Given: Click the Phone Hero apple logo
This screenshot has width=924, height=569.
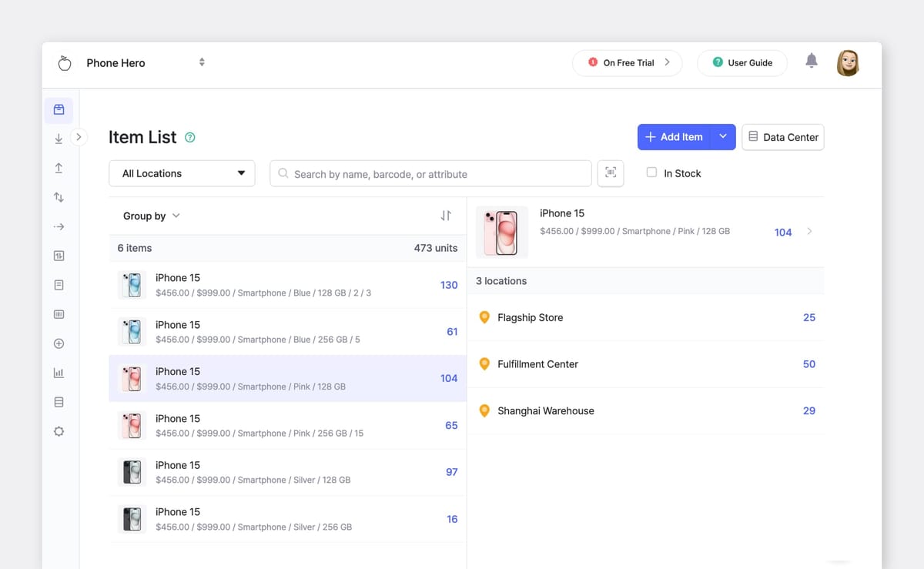Looking at the screenshot, I should point(65,63).
